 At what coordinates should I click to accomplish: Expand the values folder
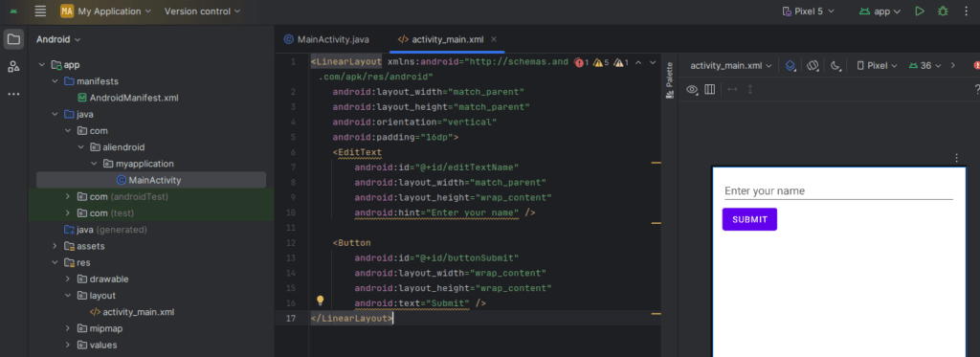coord(68,346)
